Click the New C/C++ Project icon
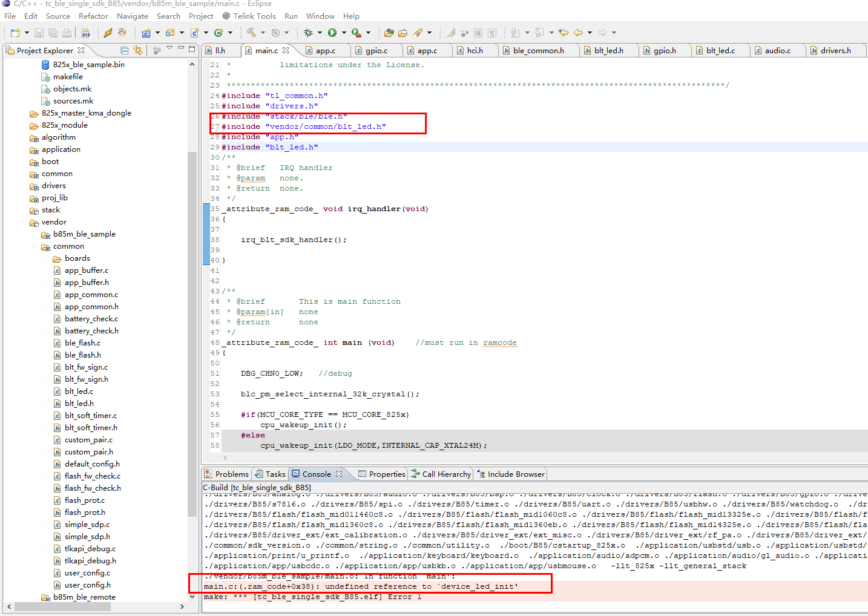The width and height of the screenshot is (868, 616). pyautogui.click(x=146, y=33)
